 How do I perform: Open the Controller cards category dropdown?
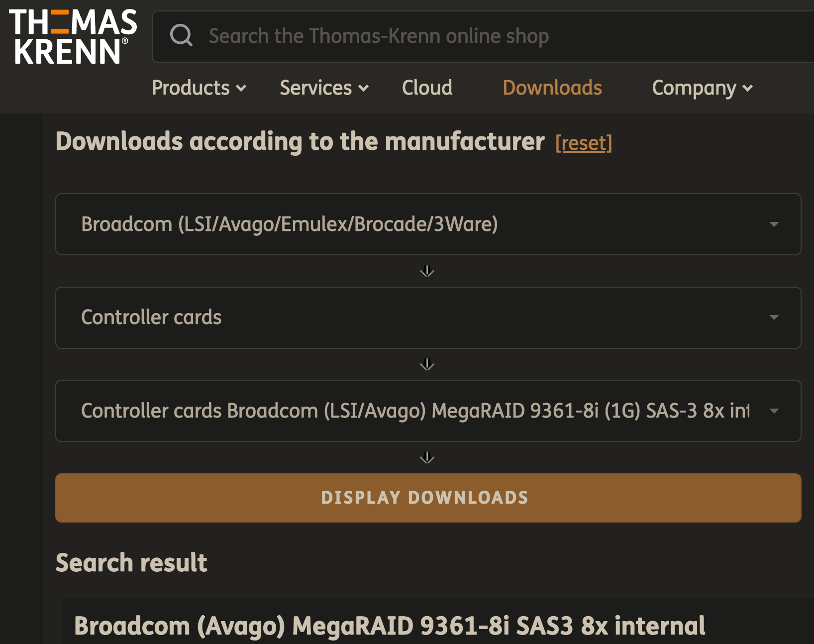coord(428,318)
